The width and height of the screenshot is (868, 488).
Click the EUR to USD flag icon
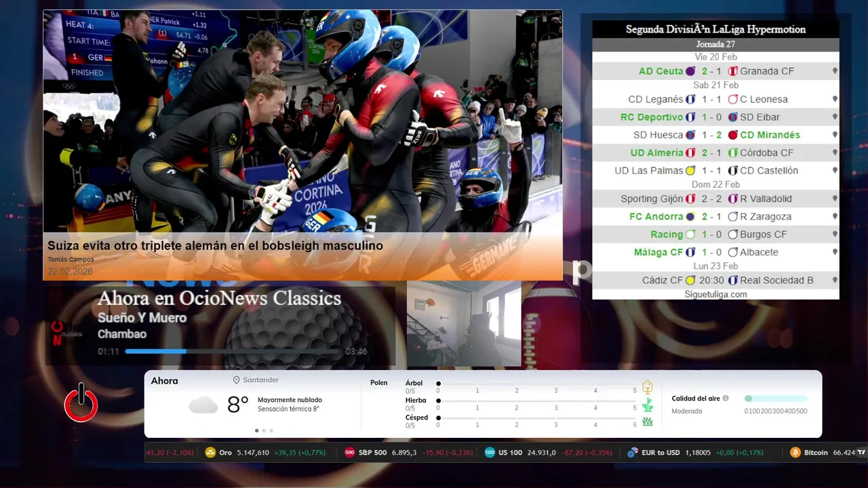coord(633,453)
